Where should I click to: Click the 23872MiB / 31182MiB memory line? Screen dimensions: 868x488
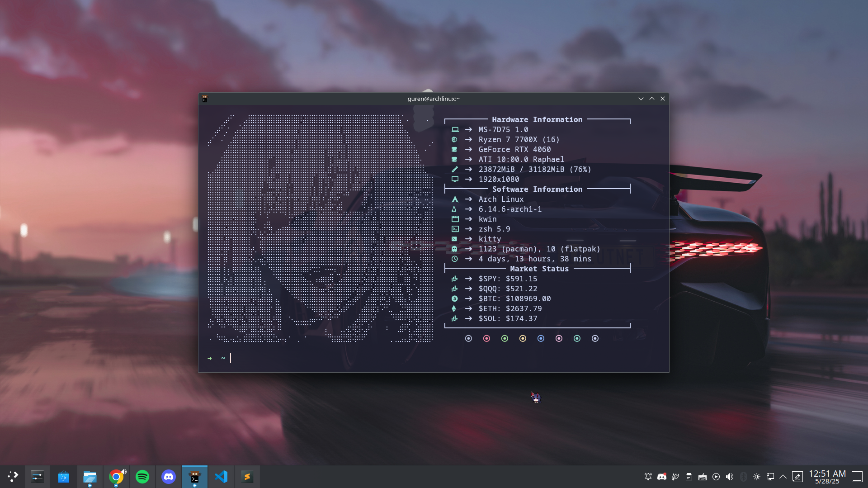point(535,169)
